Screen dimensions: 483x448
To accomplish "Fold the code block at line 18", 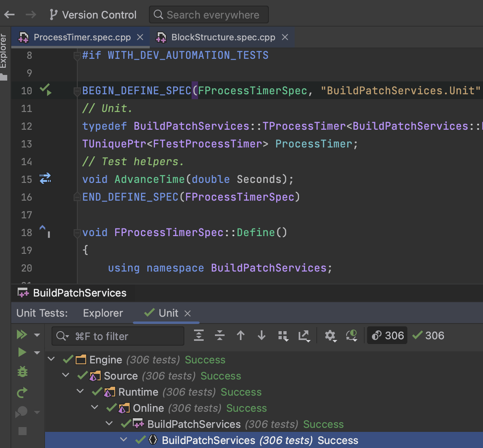I will [x=77, y=232].
